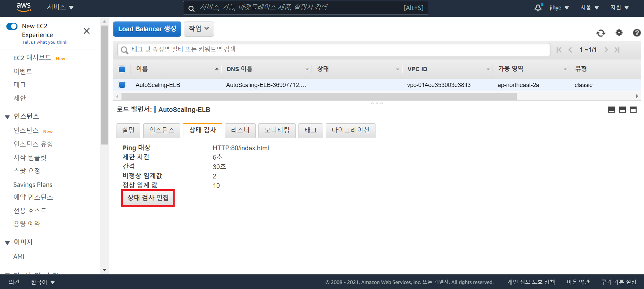Open EC2 대시보드 in the sidebar

pyautogui.click(x=32, y=58)
